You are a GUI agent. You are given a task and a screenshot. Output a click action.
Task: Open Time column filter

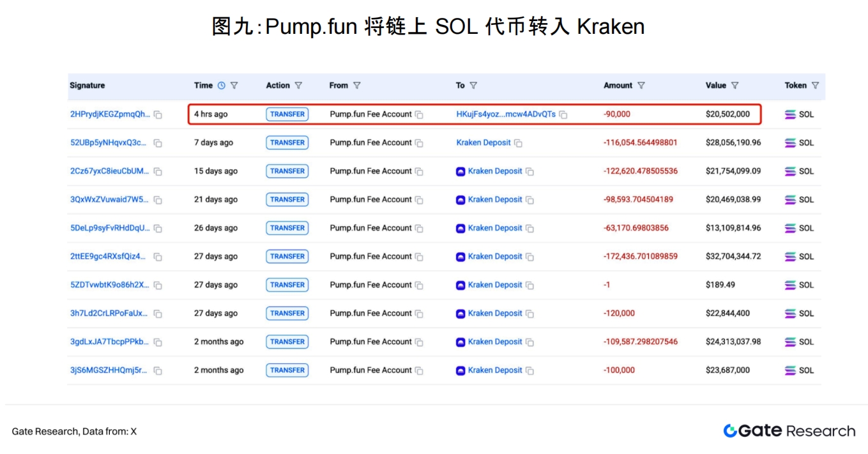pos(234,86)
